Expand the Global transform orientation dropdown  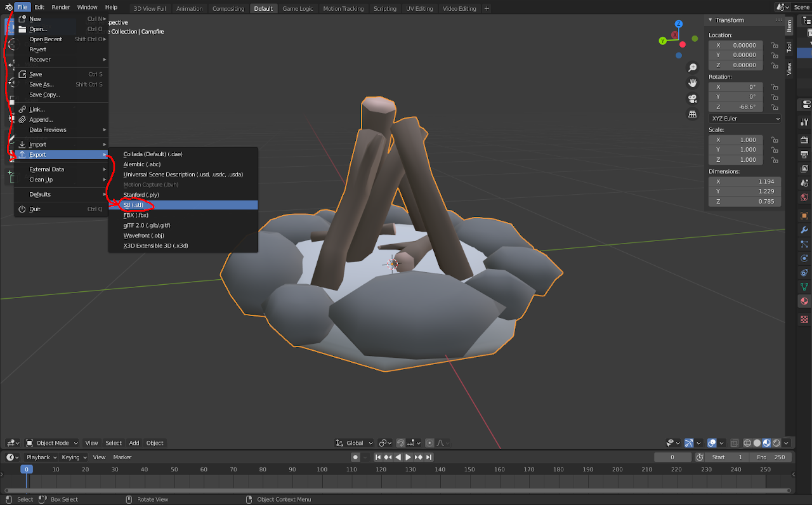click(x=355, y=443)
